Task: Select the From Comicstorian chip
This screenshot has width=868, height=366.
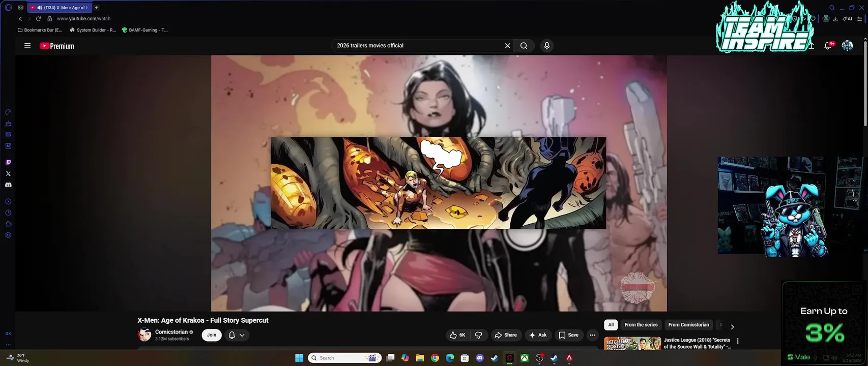Action: pyautogui.click(x=688, y=325)
